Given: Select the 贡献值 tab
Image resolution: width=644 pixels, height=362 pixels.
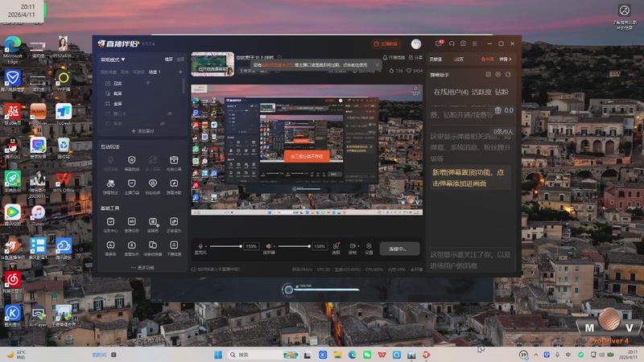Looking at the screenshot, I should pos(436,59).
